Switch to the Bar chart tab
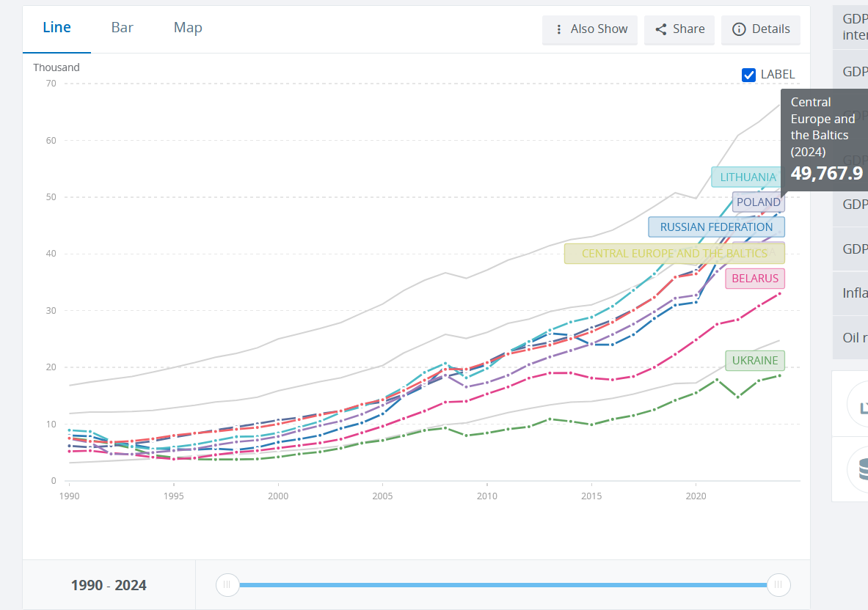Screen dimensions: 868x610 [x=122, y=28]
